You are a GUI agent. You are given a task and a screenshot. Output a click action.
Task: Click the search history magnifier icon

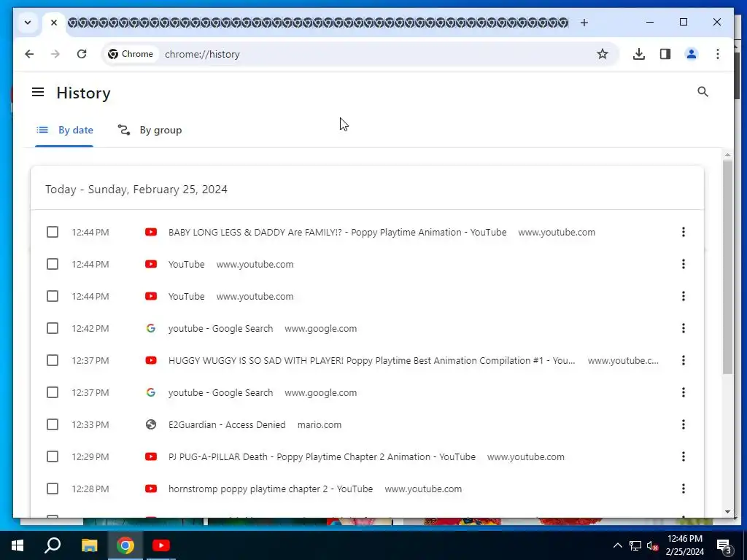703,92
